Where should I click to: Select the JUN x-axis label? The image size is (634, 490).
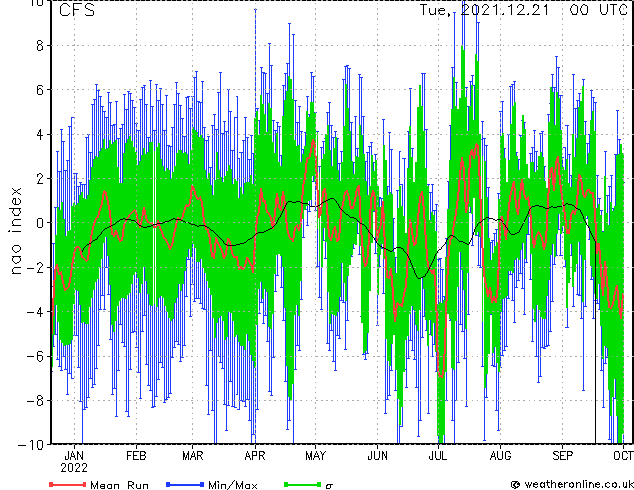point(377,456)
